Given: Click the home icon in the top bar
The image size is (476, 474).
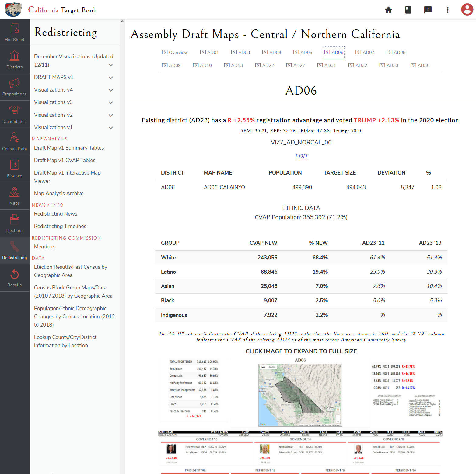Looking at the screenshot, I should (388, 10).
